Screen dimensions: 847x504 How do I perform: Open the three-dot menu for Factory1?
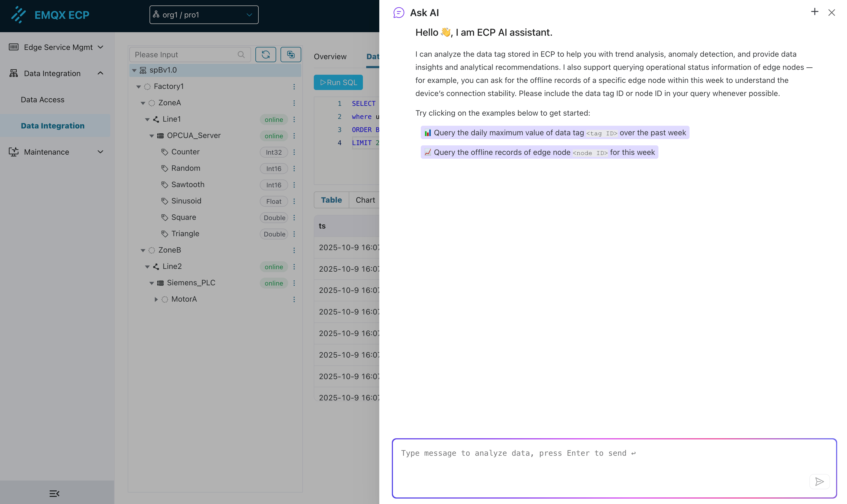pyautogui.click(x=294, y=87)
